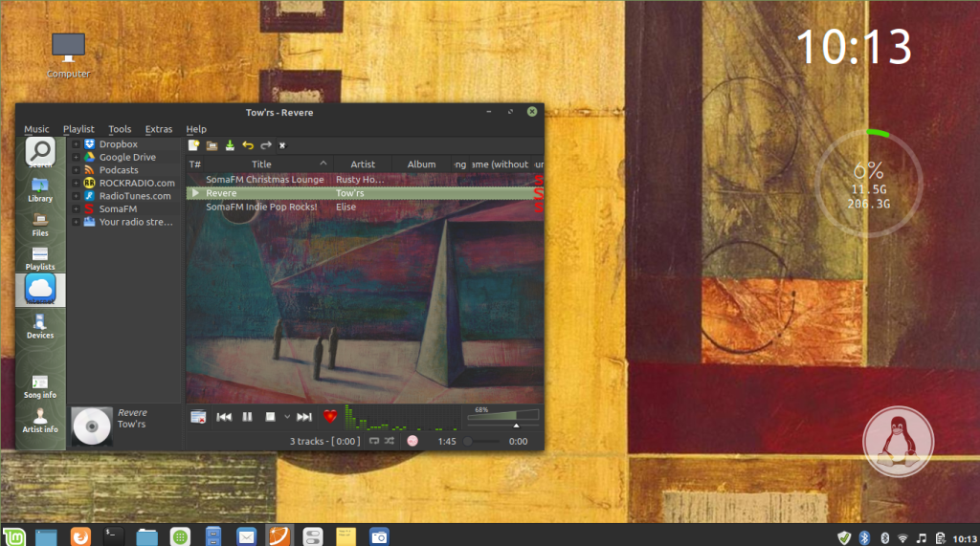Switch to the Library sidebar view
The height and width of the screenshot is (546, 980).
coord(40,188)
